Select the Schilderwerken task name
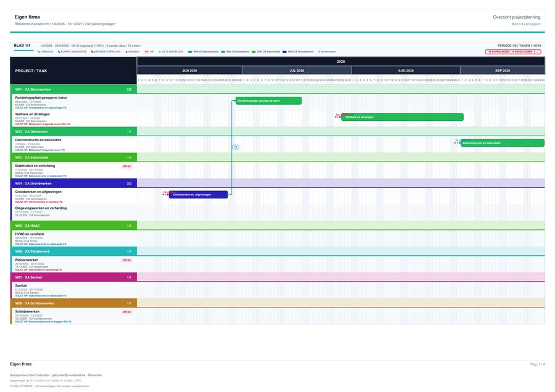The width and height of the screenshot is (555, 392). pos(27,312)
